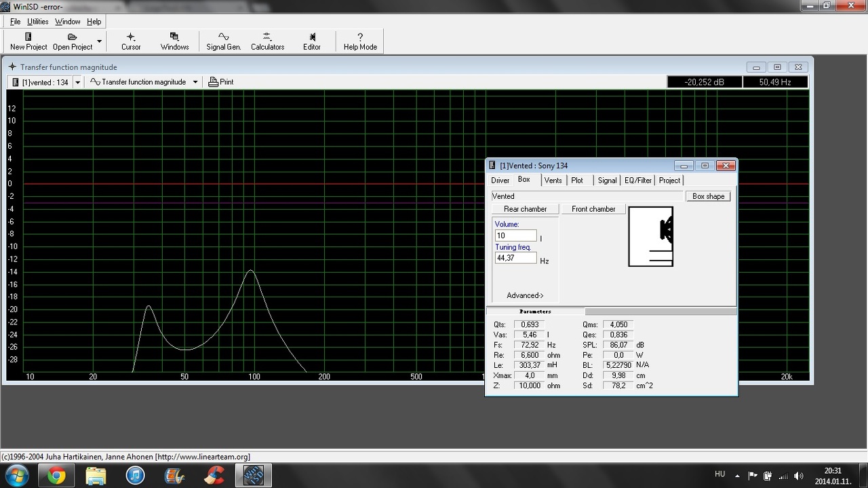Open the Calculators tool
868x488 pixels.
click(267, 41)
